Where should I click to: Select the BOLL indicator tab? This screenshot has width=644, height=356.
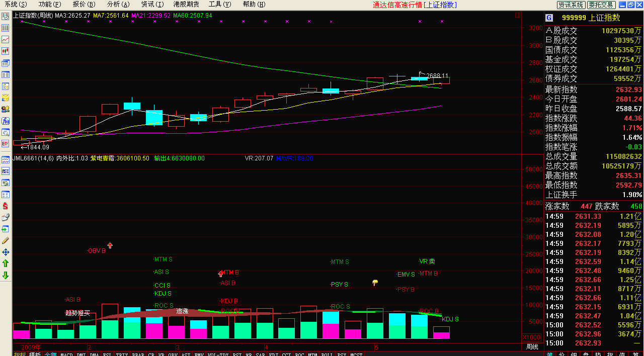coord(327,353)
